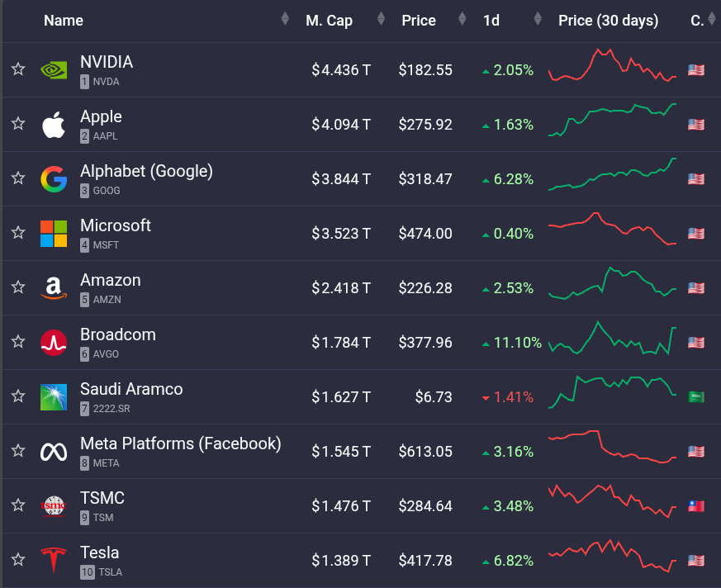Sort by the Name column arrows
This screenshot has width=721, height=588.
pyautogui.click(x=285, y=19)
